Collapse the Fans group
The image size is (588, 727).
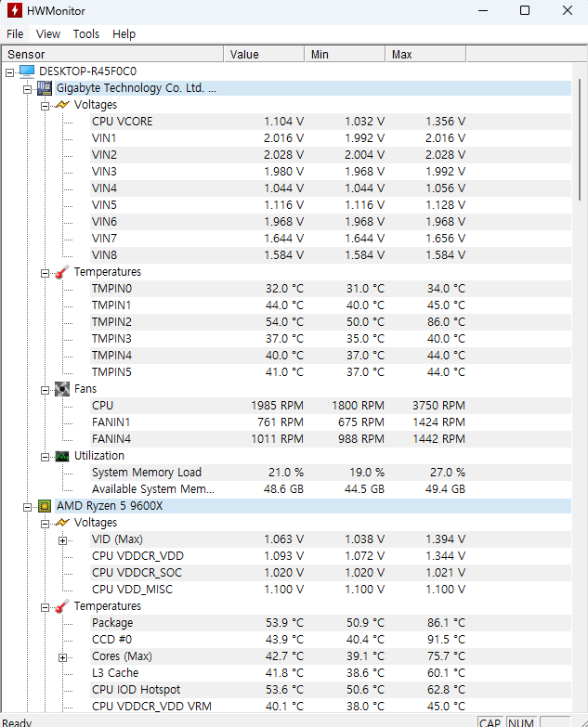point(45,390)
